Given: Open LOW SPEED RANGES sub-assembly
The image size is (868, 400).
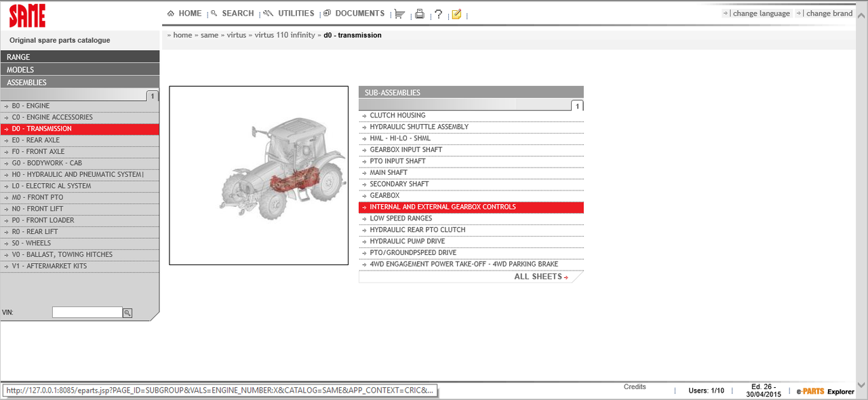Looking at the screenshot, I should click(471, 218).
